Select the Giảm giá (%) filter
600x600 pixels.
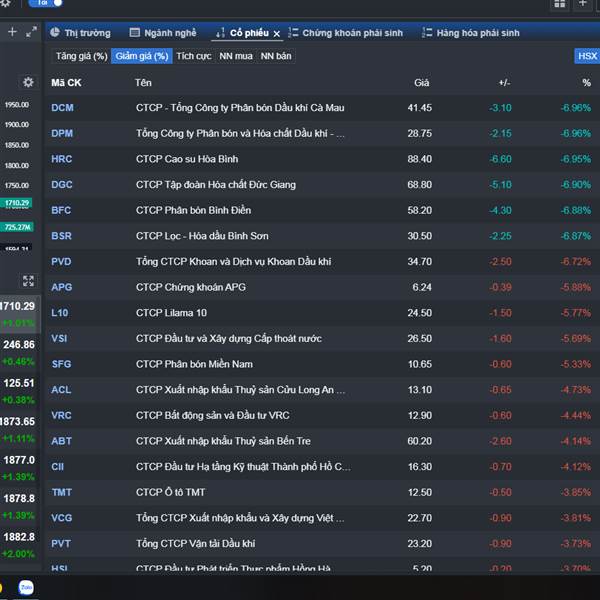point(142,56)
